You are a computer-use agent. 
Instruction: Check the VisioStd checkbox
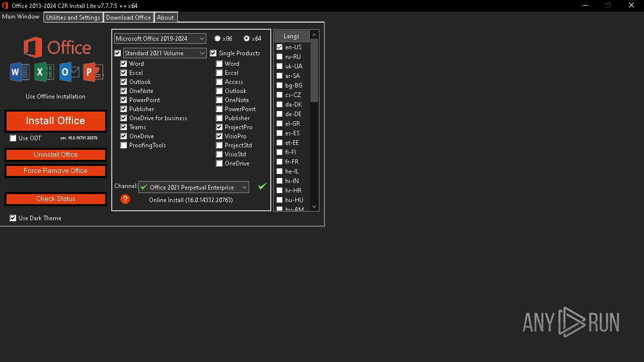pyautogui.click(x=219, y=154)
